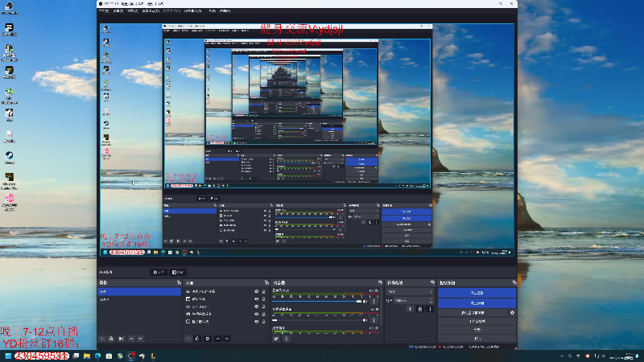Open the Windows Start menu

[8, 356]
